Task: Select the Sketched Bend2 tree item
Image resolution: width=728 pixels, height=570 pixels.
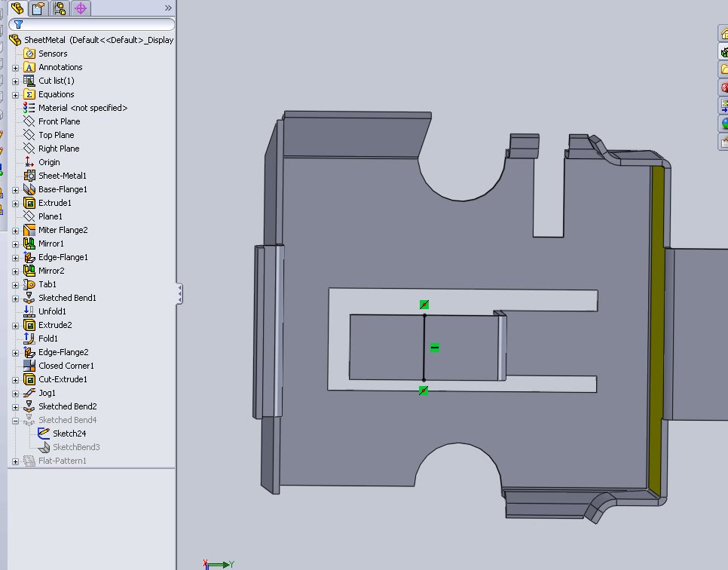Action: click(67, 406)
